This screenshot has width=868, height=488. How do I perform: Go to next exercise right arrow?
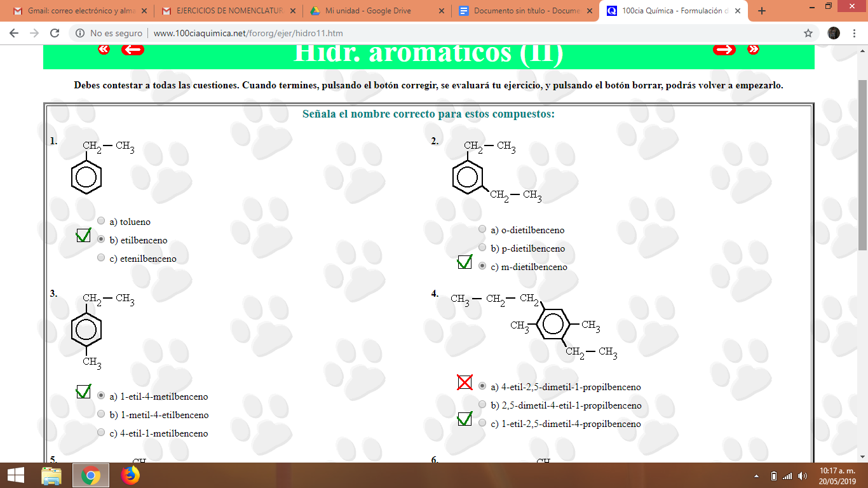pyautogui.click(x=724, y=50)
